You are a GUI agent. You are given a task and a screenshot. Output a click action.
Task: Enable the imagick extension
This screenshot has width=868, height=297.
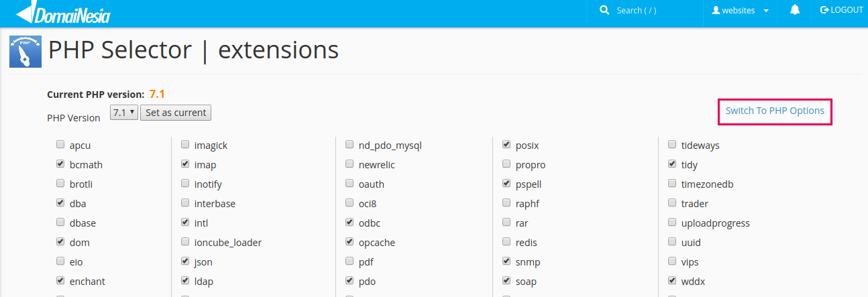pos(185,145)
